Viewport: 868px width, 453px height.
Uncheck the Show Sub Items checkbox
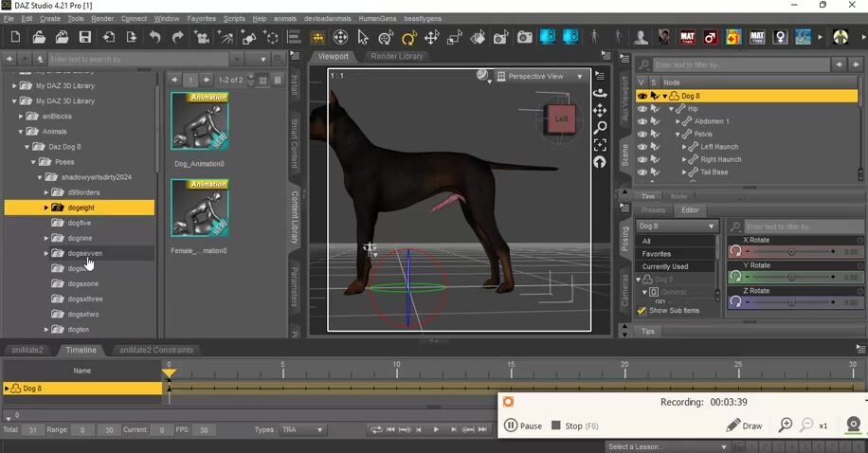click(642, 311)
